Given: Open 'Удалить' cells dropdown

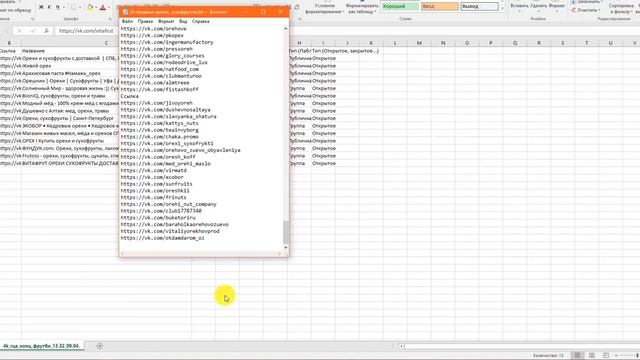Looking at the screenshot, I should coord(538,7).
